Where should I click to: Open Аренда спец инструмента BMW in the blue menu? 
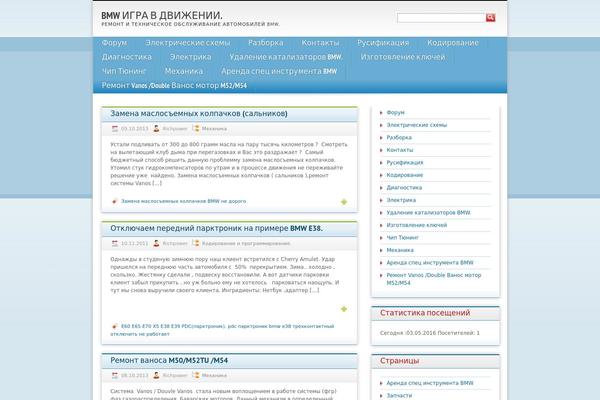coord(279,71)
